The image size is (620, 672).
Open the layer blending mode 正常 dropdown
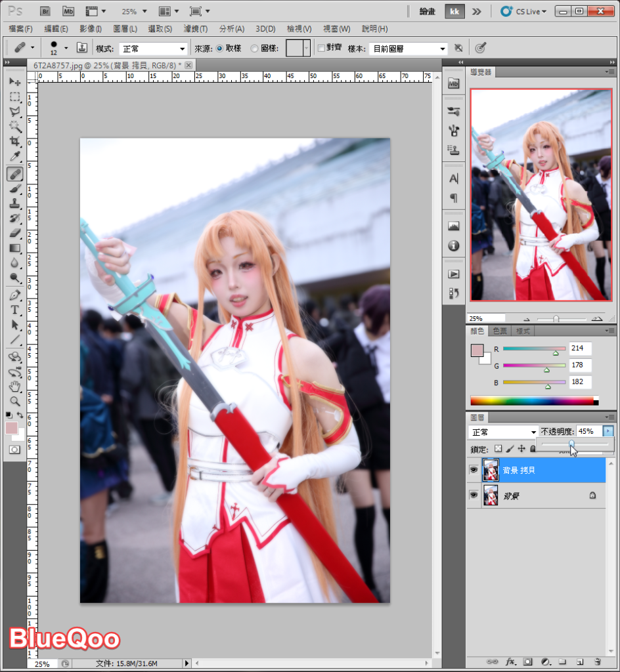click(x=504, y=432)
